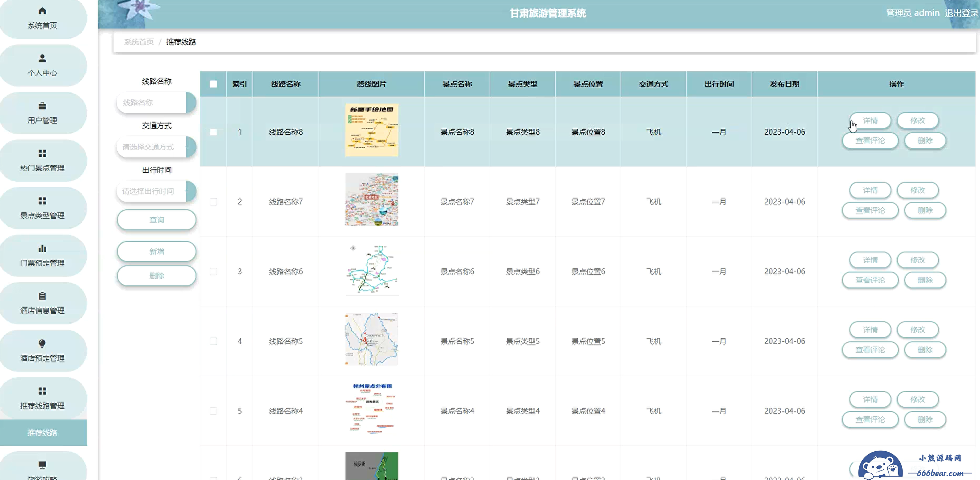980x480 pixels.
Task: Click 查看评论 for row 线路名称6
Action: click(870, 280)
